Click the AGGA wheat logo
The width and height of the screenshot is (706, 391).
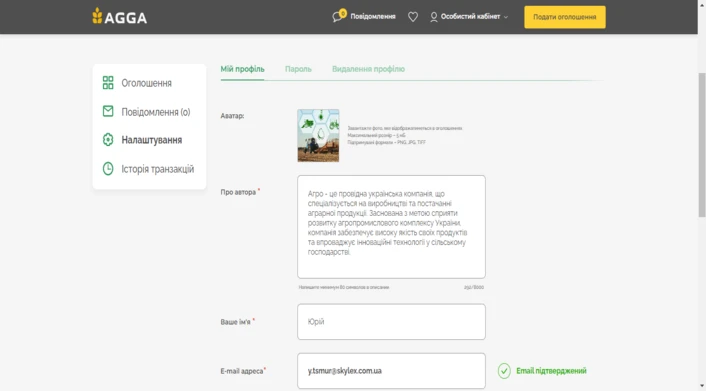coord(119,17)
